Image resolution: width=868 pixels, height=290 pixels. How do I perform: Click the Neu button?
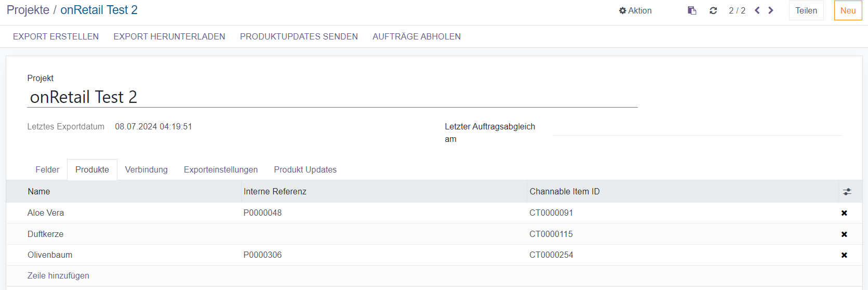click(x=848, y=10)
